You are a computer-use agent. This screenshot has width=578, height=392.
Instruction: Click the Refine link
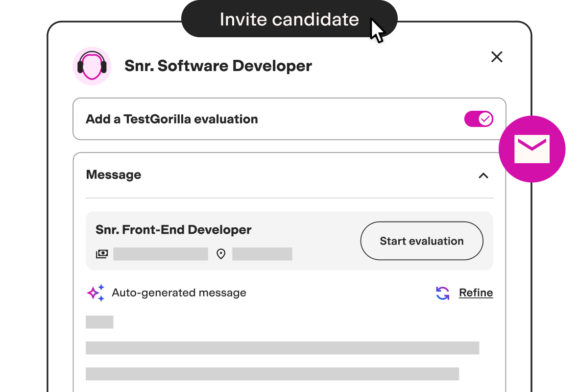coord(476,293)
